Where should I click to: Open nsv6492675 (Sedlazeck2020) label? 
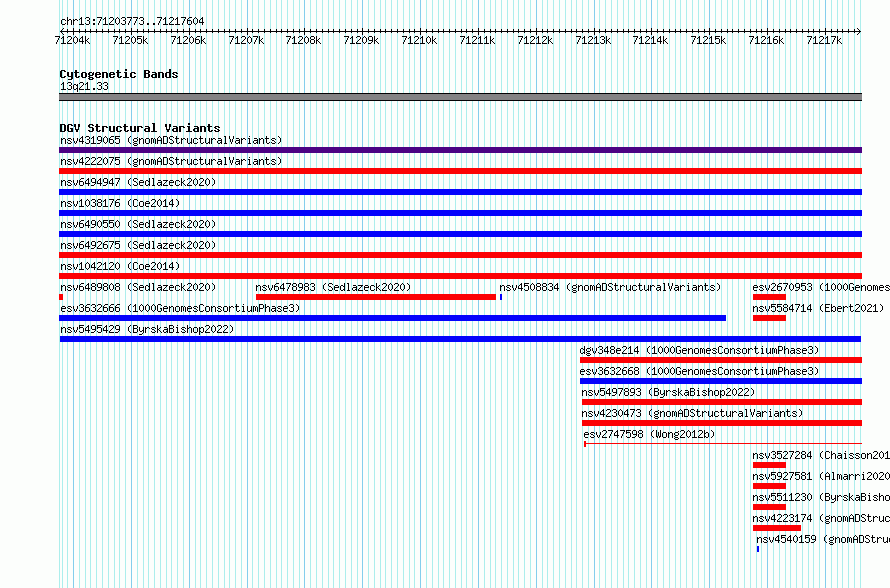[x=138, y=245]
